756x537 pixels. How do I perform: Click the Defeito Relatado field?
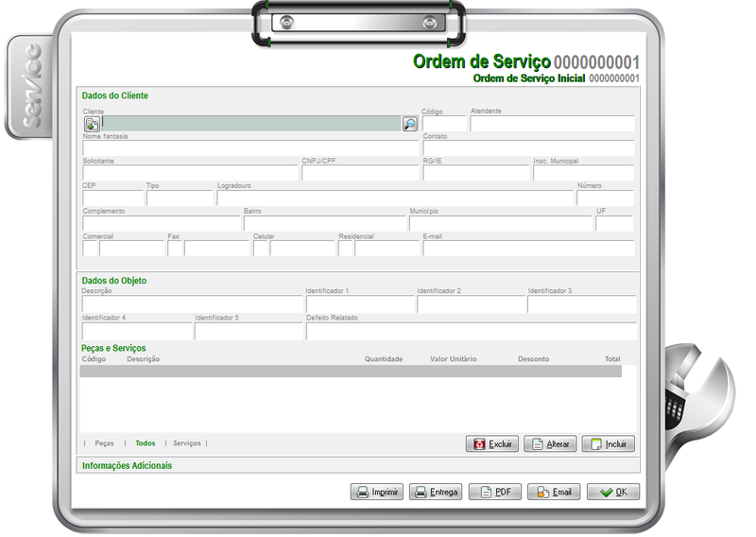pos(471,332)
